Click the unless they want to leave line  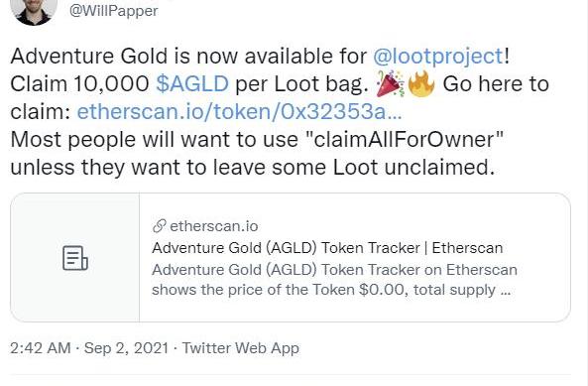pyautogui.click(x=253, y=167)
